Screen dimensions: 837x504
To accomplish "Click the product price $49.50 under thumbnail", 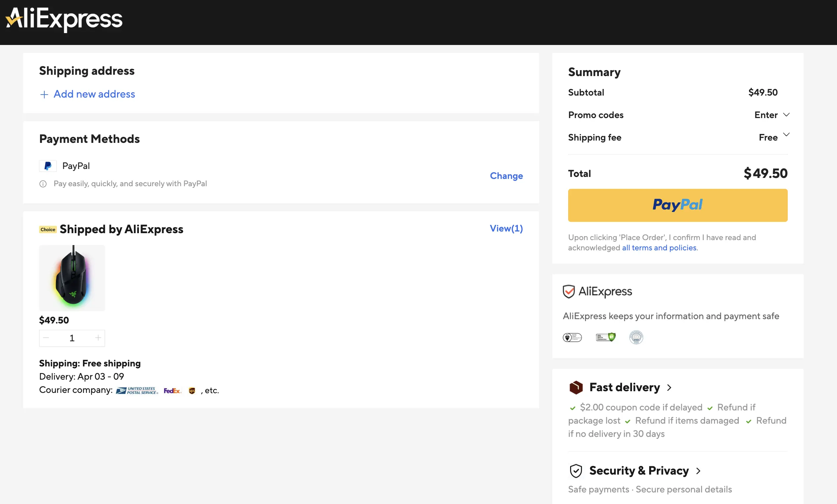I will (54, 320).
